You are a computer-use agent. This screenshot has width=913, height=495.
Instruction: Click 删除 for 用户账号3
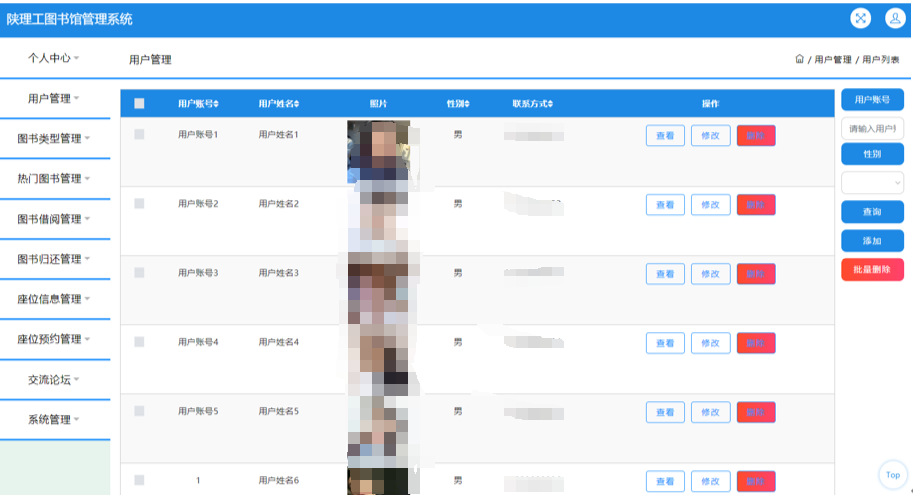click(x=756, y=274)
